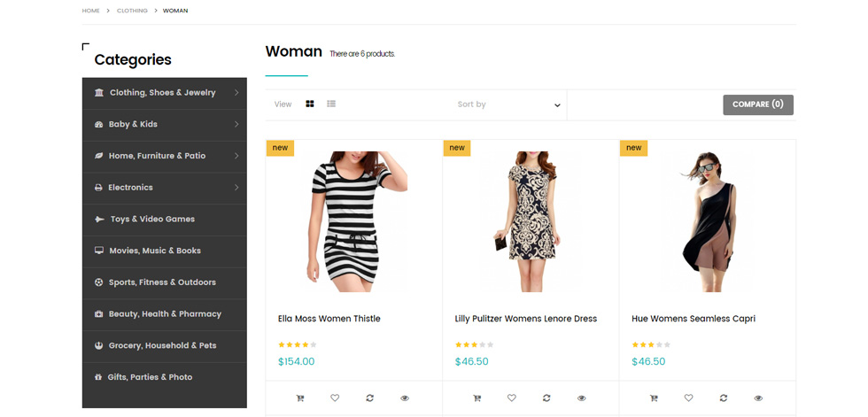The width and height of the screenshot is (868, 417).
Task: Click the $154.00 price
Action: [296, 362]
